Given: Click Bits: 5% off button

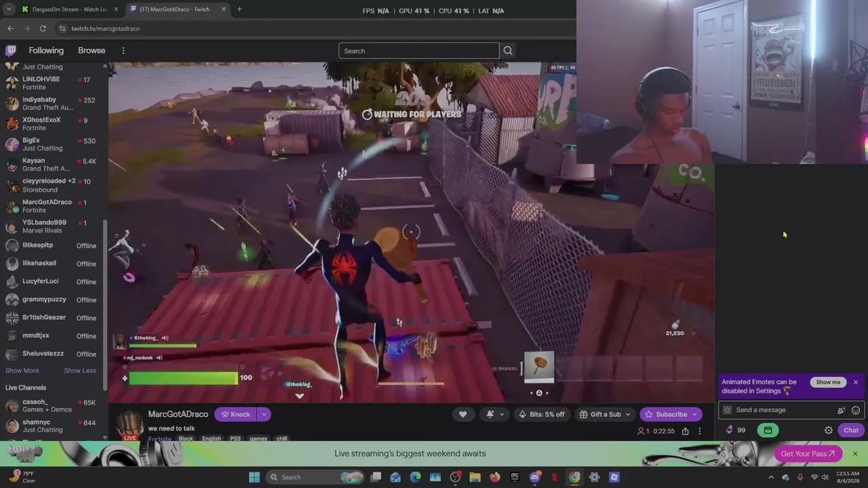Looking at the screenshot, I should tap(541, 414).
